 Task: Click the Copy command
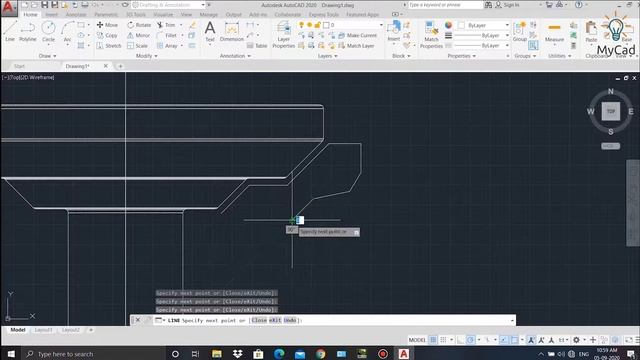[x=107, y=36]
